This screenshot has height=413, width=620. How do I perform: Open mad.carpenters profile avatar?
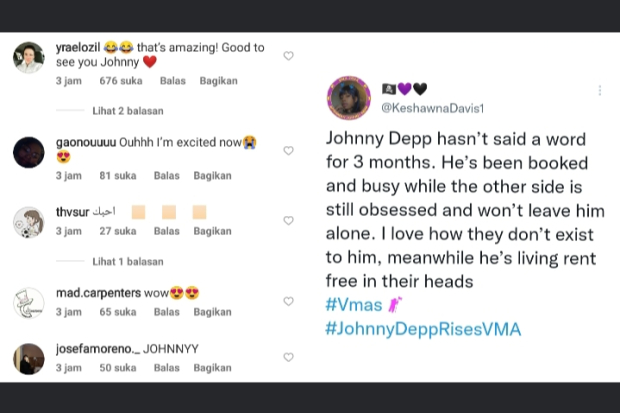(x=28, y=302)
